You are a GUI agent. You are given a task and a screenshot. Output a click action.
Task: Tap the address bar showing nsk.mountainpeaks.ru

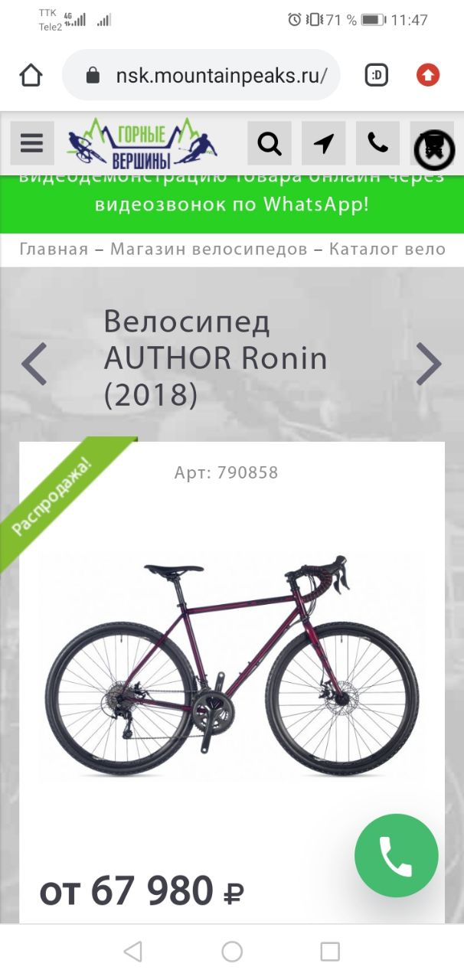click(x=201, y=75)
